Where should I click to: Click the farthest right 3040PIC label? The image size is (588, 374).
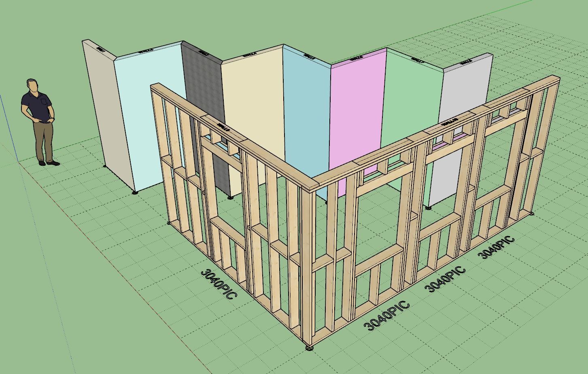[x=496, y=247]
